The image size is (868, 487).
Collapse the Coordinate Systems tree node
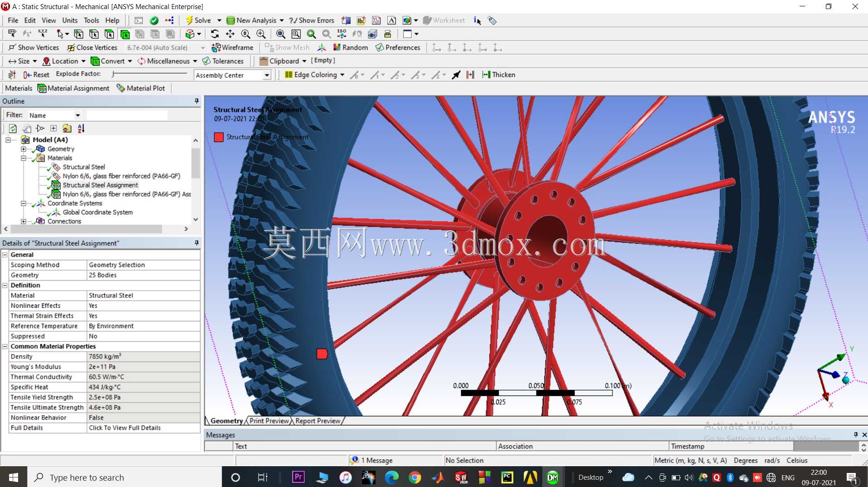[24, 203]
